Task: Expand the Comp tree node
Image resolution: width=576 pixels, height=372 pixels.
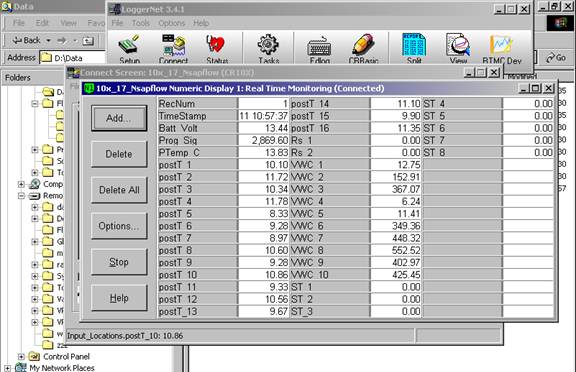Action: pos(21,184)
